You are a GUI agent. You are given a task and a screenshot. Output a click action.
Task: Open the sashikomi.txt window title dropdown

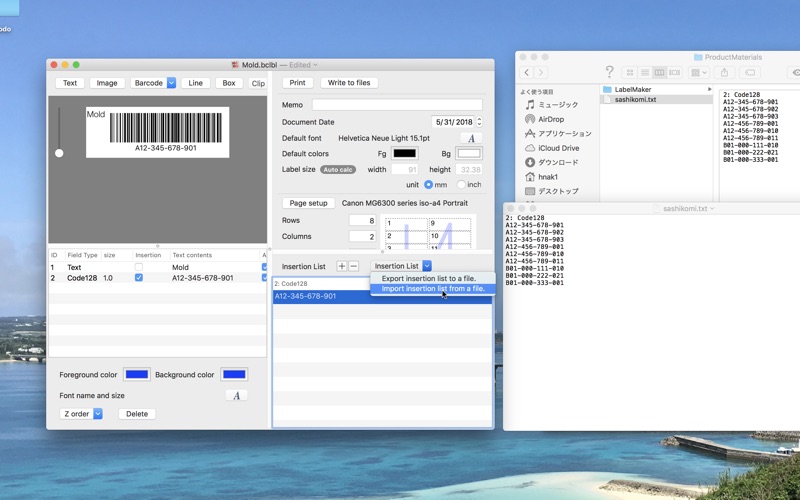pyautogui.click(x=712, y=208)
